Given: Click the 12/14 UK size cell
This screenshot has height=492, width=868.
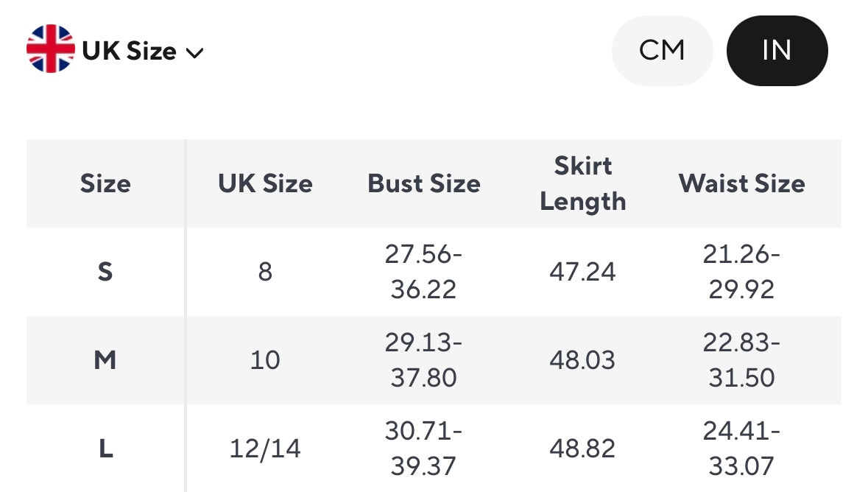Looking at the screenshot, I should point(265,449).
